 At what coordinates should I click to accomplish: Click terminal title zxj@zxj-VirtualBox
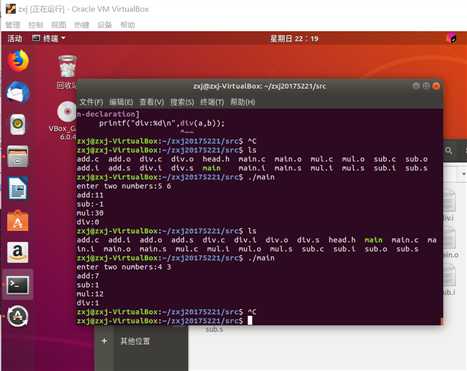(x=259, y=86)
